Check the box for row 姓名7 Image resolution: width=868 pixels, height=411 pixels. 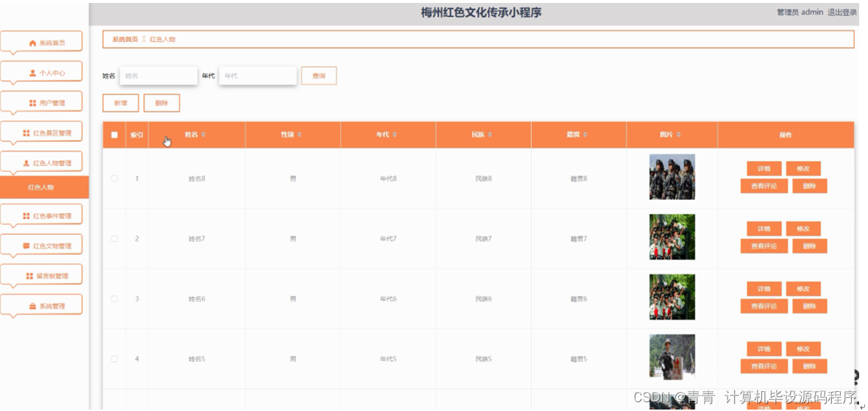click(x=115, y=239)
